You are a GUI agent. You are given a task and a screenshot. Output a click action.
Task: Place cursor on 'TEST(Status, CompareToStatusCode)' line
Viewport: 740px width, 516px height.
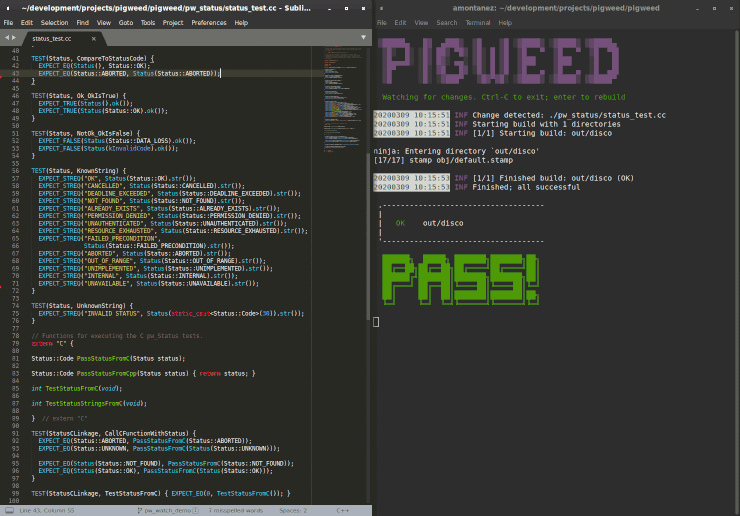click(93, 59)
